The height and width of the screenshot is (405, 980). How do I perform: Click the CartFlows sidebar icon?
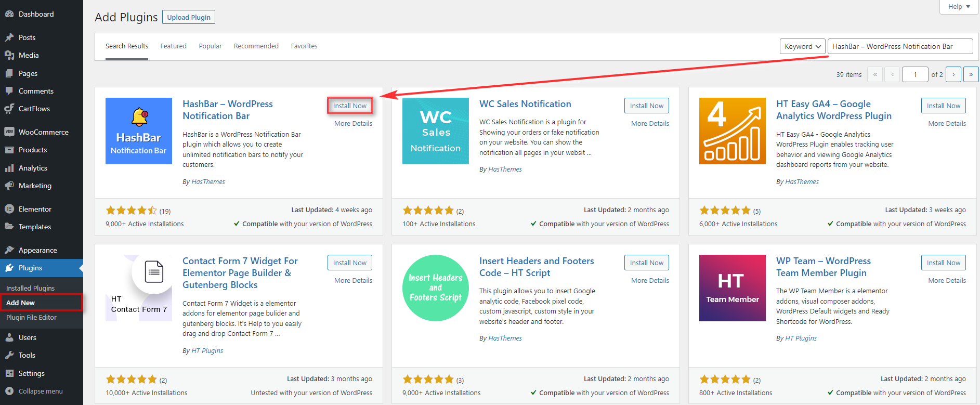[9, 109]
